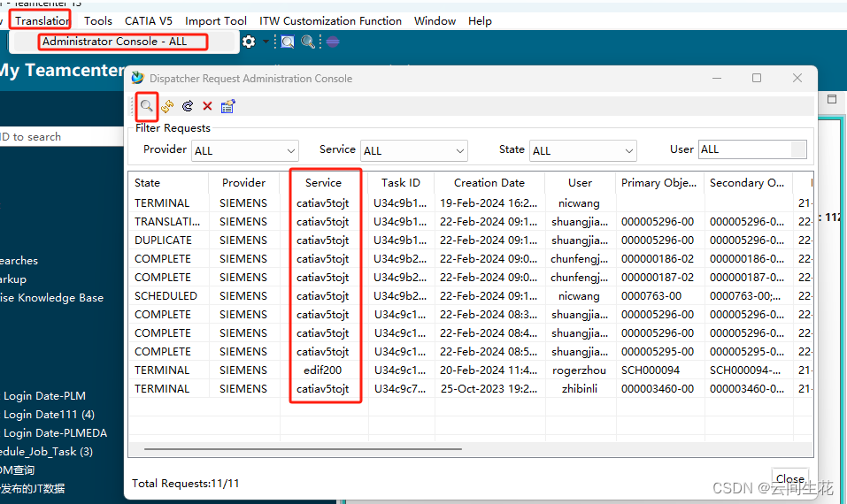847x504 pixels.
Task: Open the ITW Customization Function menu
Action: point(331,21)
